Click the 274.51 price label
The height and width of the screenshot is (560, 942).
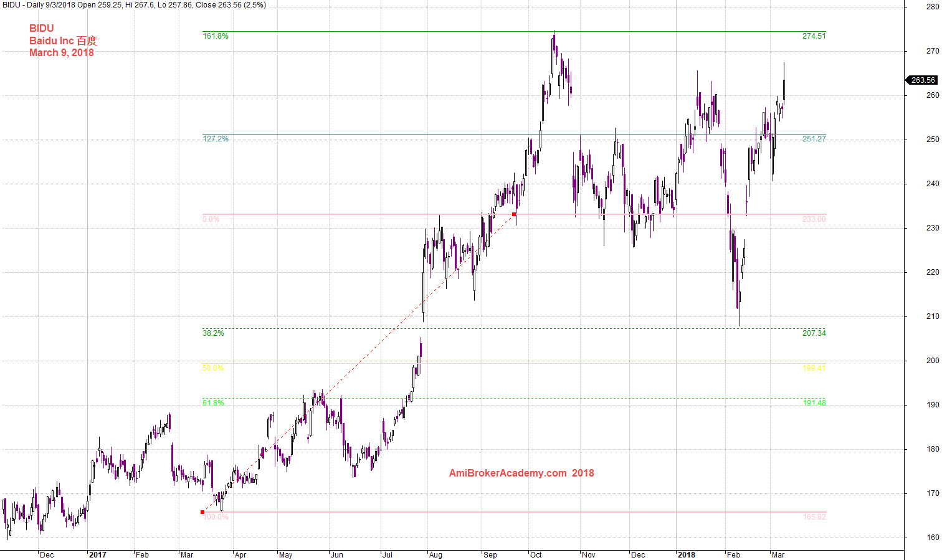pos(814,36)
